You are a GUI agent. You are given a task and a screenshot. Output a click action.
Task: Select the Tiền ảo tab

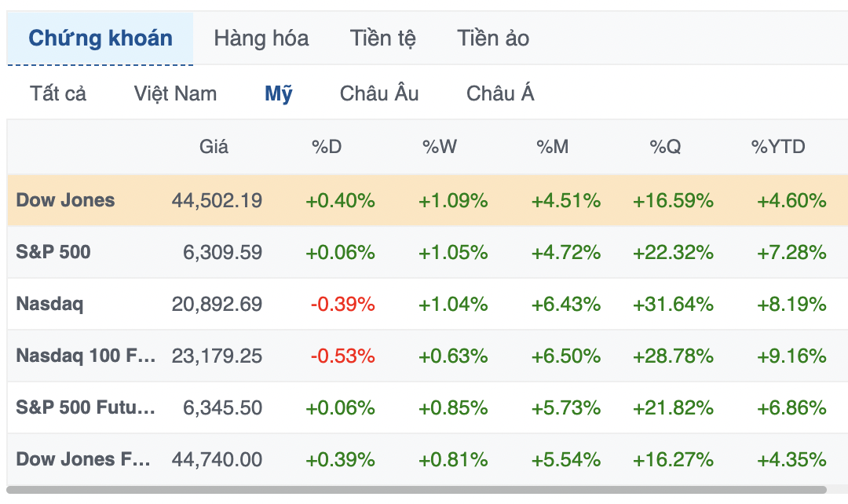pyautogui.click(x=492, y=38)
